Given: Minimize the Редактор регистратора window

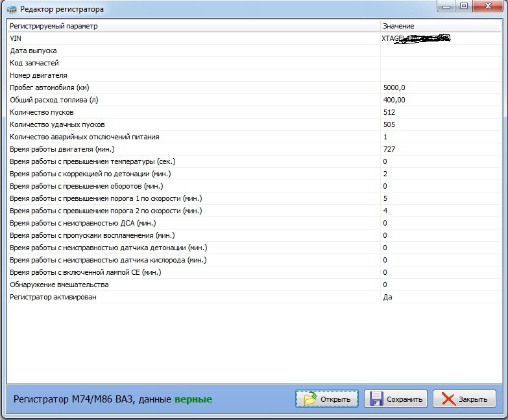Looking at the screenshot, I should tap(446, 6).
